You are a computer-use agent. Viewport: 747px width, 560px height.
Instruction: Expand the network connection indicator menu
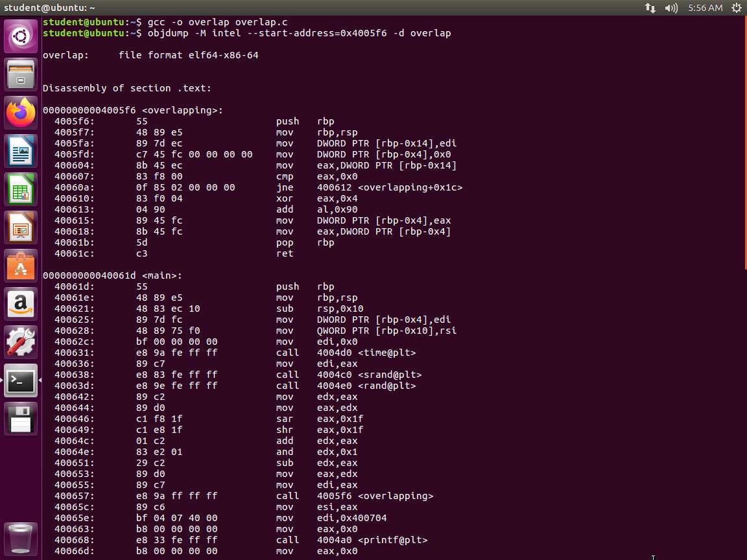click(650, 8)
